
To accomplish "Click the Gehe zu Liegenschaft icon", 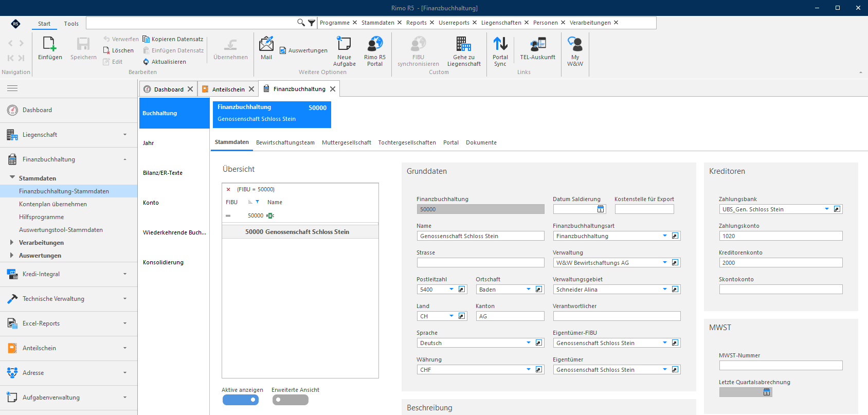I will (x=464, y=51).
